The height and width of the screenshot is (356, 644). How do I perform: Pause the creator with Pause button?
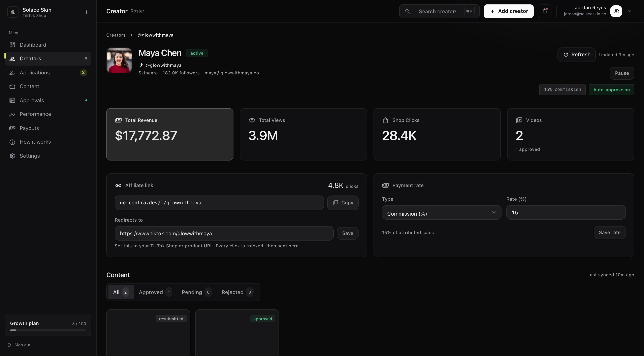[622, 73]
